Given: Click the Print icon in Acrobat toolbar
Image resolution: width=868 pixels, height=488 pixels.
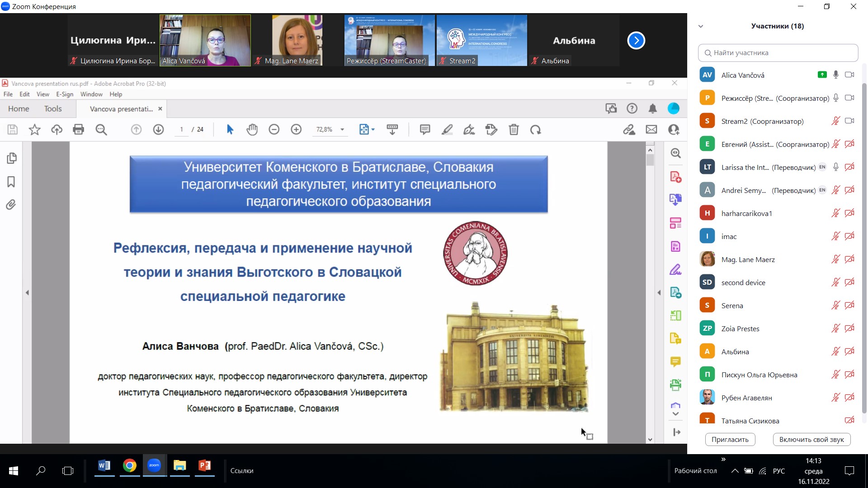Looking at the screenshot, I should 79,130.
